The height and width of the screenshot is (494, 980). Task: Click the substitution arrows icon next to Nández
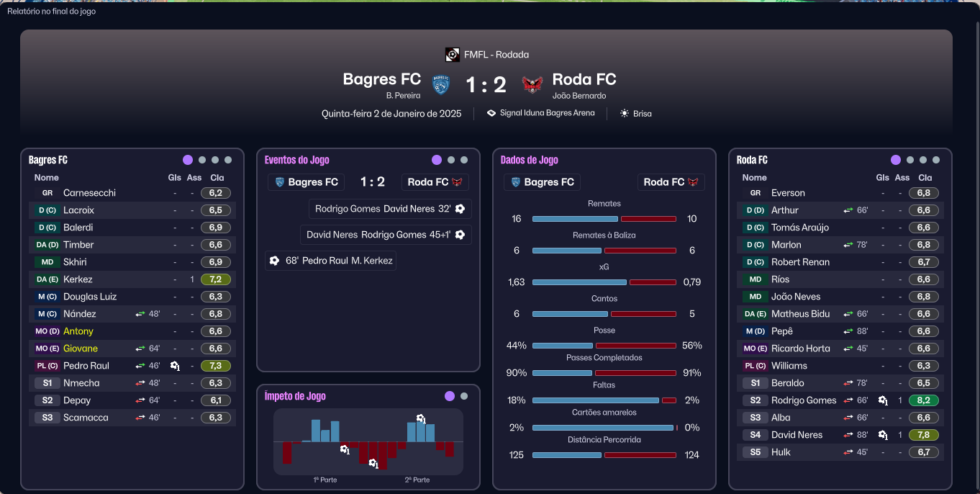140,314
